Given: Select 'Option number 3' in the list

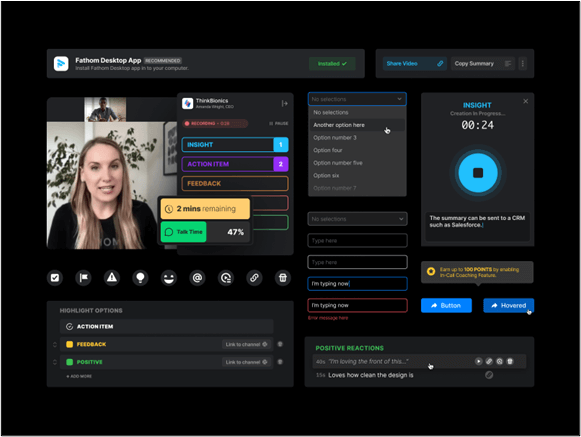Looking at the screenshot, I should 357,138.
